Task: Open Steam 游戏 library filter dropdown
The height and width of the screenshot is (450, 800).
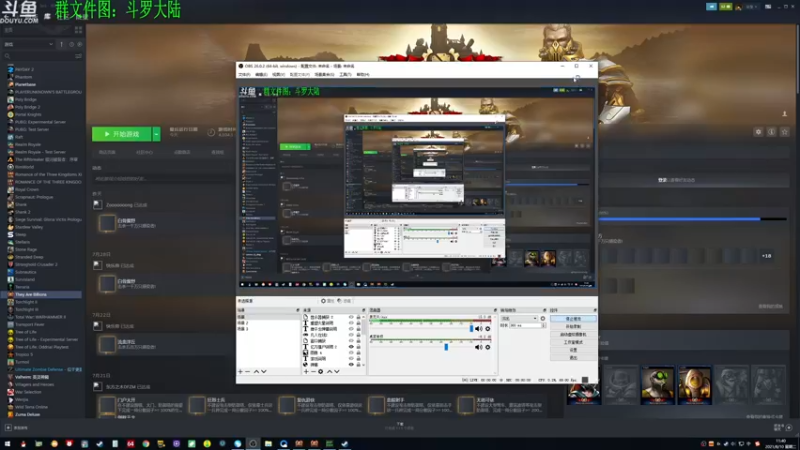Action: click(29, 44)
